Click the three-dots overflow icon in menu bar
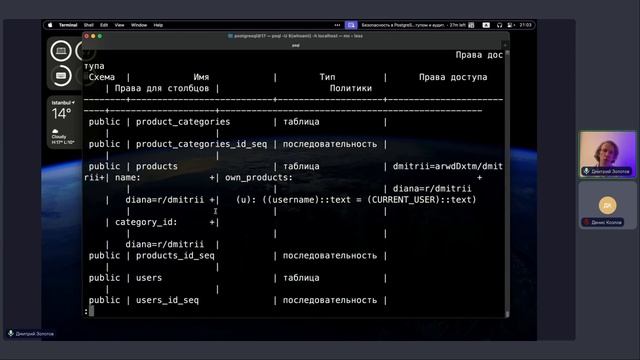This screenshot has height=360, width=640. click(337, 25)
